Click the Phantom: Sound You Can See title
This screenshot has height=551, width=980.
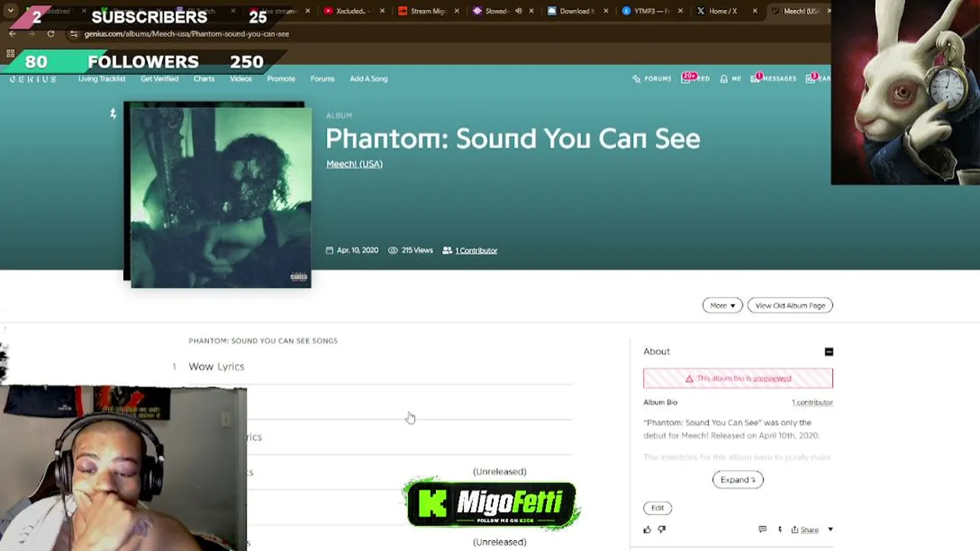pyautogui.click(x=513, y=139)
